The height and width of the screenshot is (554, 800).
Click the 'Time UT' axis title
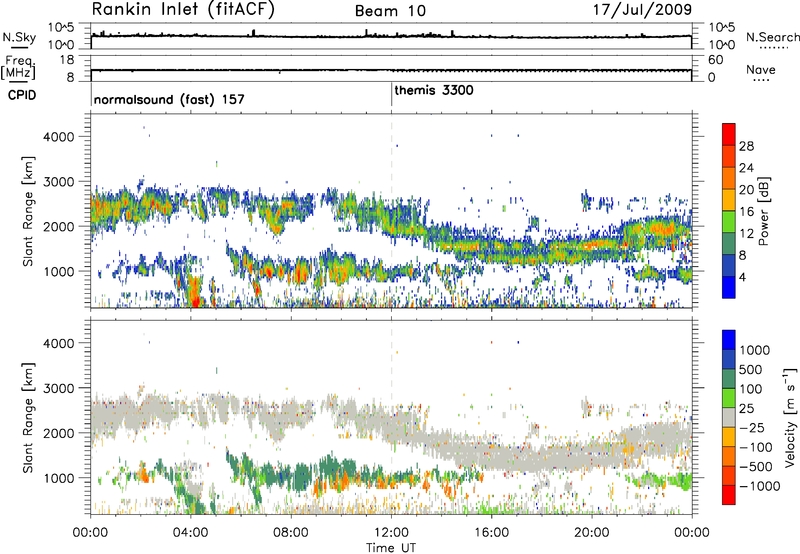[x=391, y=548]
